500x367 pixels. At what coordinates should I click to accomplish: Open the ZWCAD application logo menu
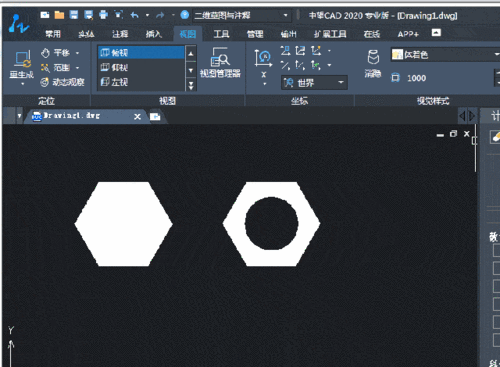pos(18,23)
